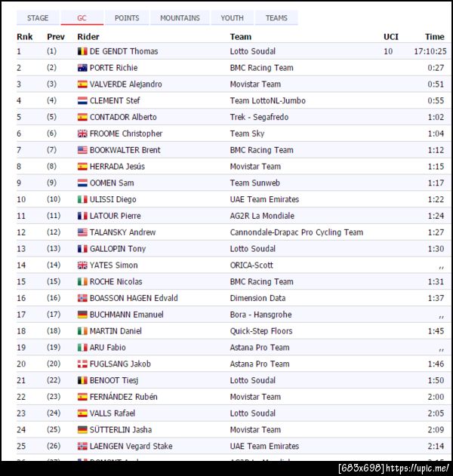Viewport: 453px width, 476px height.
Task: Click the Danish flag beside FUGLSANG Jakob
Action: point(82,364)
